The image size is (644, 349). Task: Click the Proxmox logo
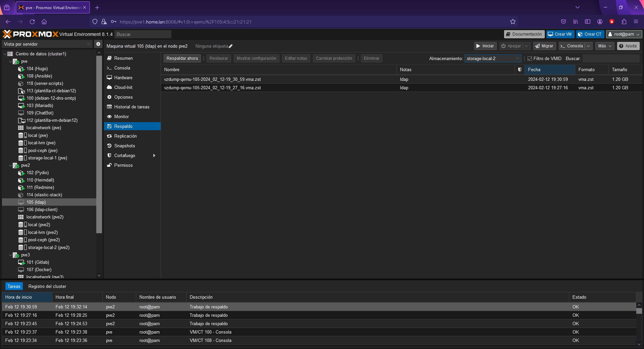31,34
